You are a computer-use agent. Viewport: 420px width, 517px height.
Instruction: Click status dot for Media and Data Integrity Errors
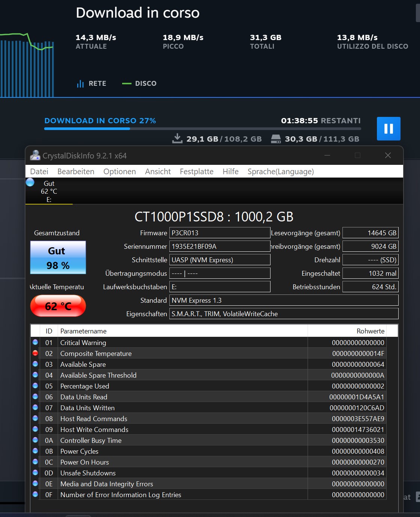pos(35,483)
